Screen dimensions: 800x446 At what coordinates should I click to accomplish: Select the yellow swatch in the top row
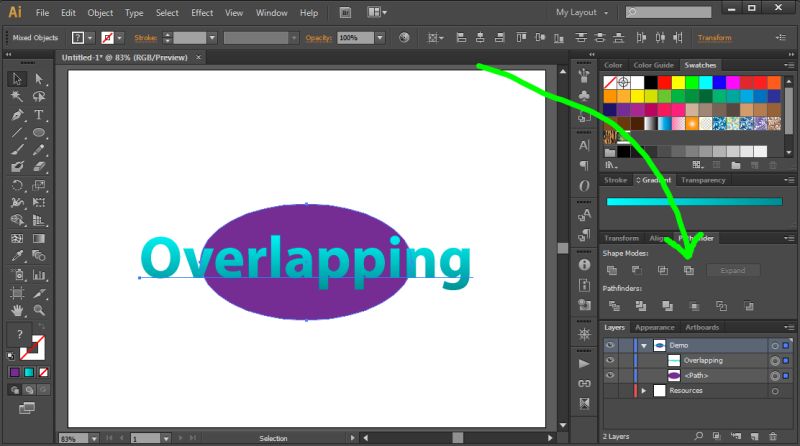pos(678,82)
